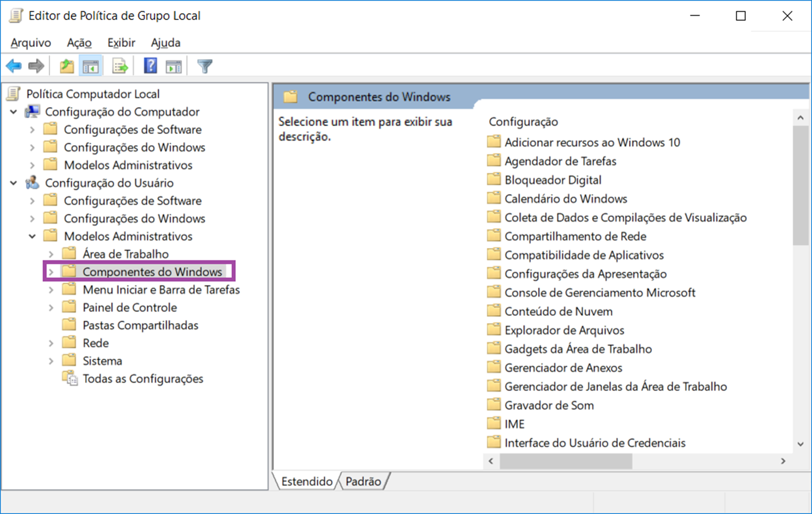The image size is (812, 514).
Task: Expand Menu Iniciar e Barra de Tarefas node
Action: click(51, 290)
